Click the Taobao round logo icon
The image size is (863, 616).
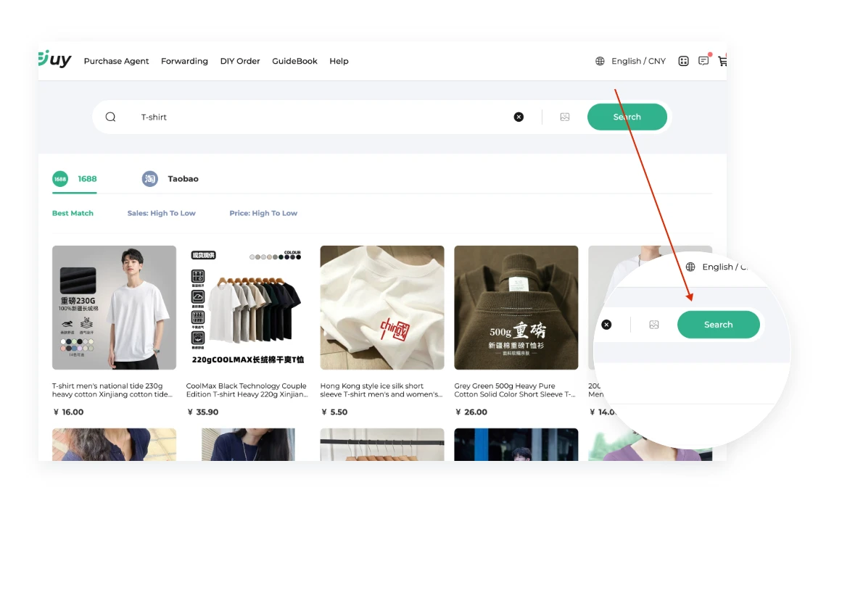pyautogui.click(x=150, y=178)
